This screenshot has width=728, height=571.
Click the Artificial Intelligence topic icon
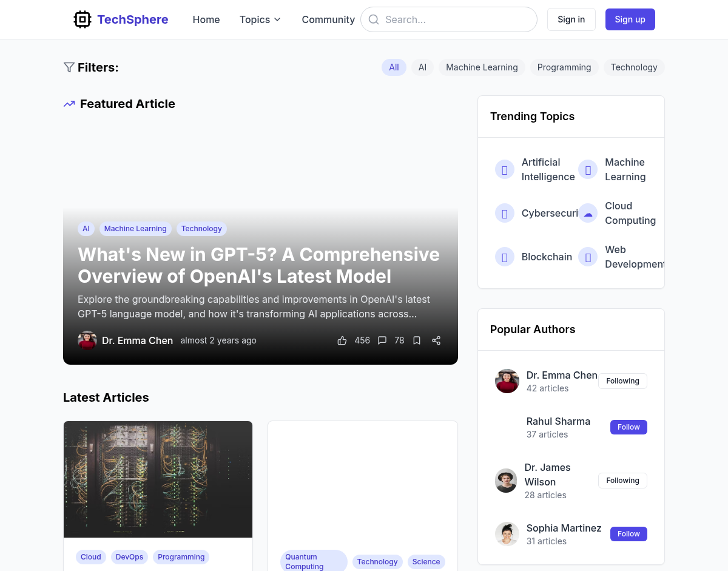click(505, 169)
